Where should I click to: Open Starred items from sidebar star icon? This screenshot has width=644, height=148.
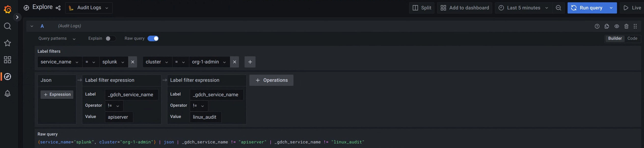coord(8,43)
